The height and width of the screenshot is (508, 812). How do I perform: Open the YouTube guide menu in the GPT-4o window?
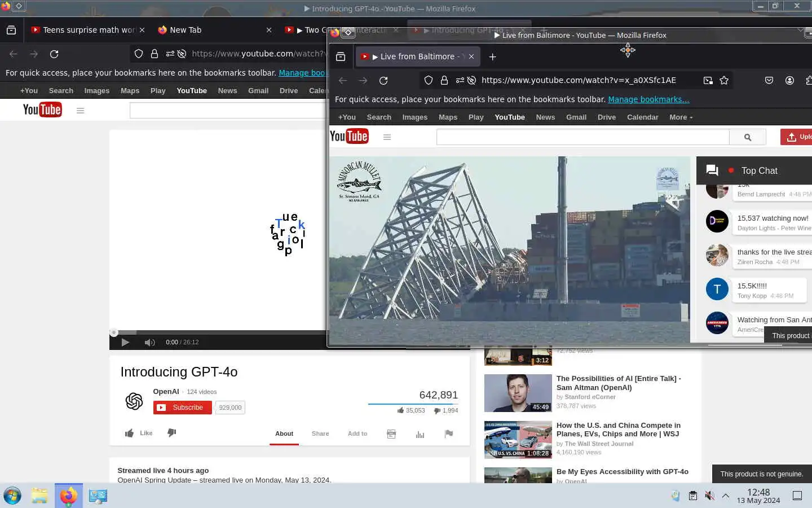click(x=80, y=111)
